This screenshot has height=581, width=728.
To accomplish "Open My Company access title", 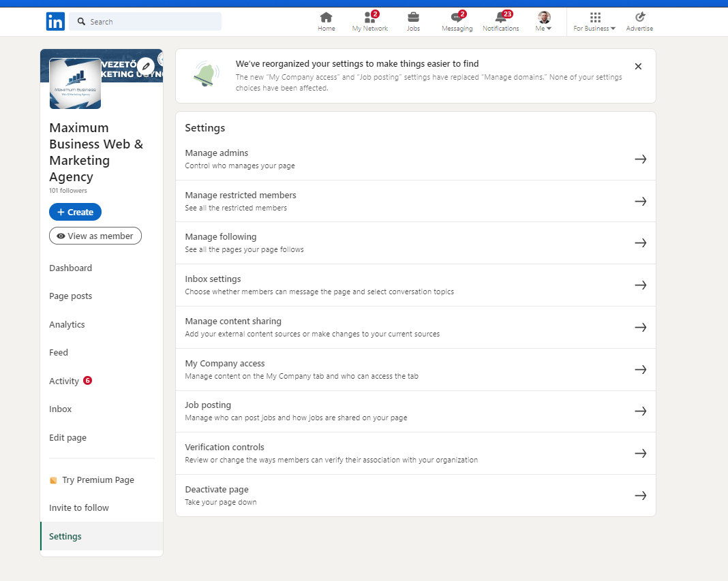I will click(x=225, y=363).
